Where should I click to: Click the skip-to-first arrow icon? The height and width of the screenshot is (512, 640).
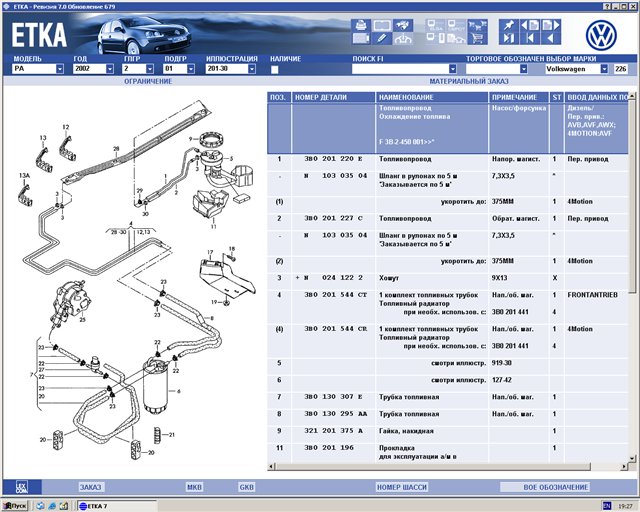[x=530, y=39]
